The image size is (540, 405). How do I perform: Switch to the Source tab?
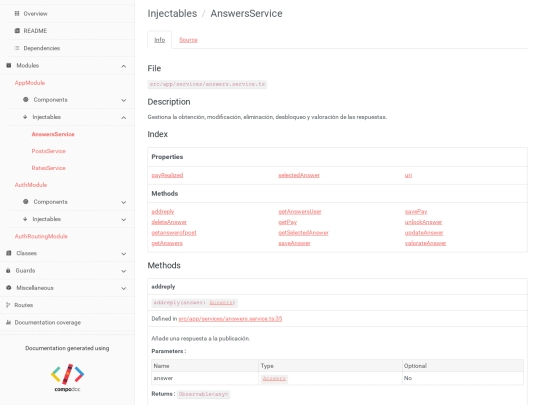click(x=188, y=40)
